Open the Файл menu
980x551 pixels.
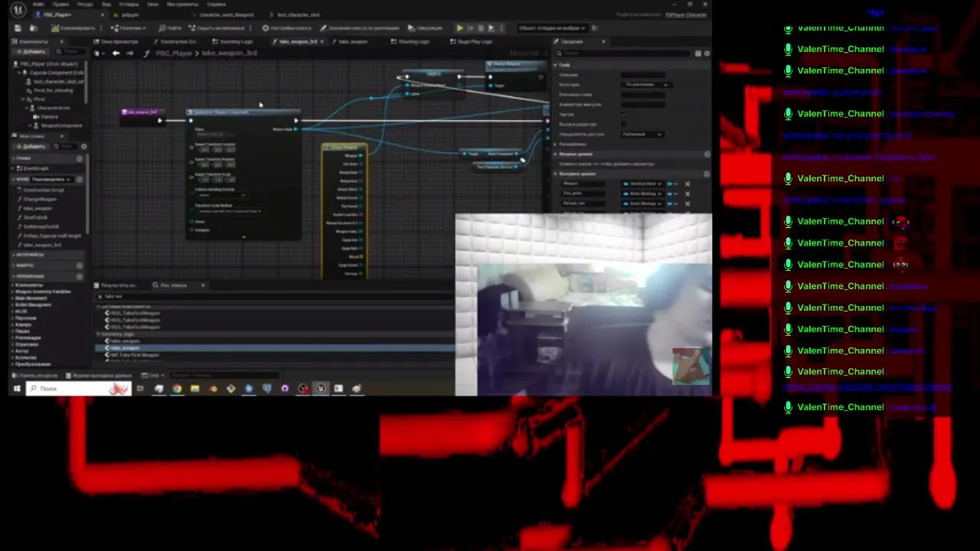[40, 5]
